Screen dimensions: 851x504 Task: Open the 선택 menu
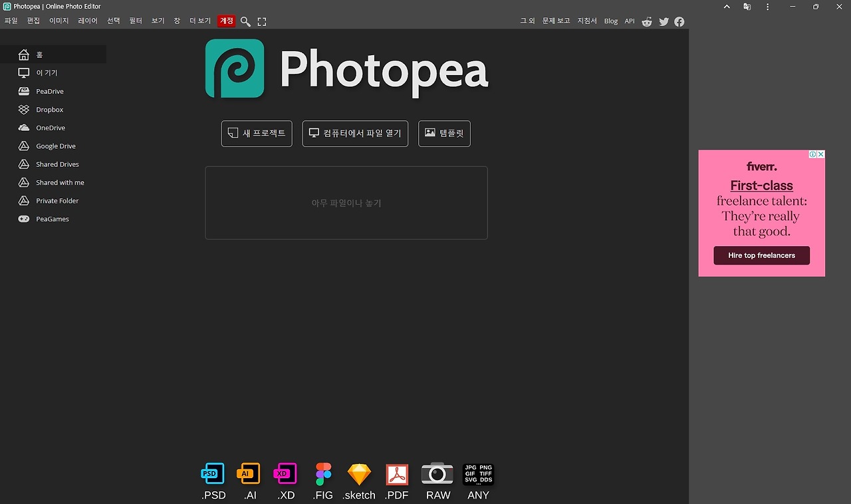(114, 21)
